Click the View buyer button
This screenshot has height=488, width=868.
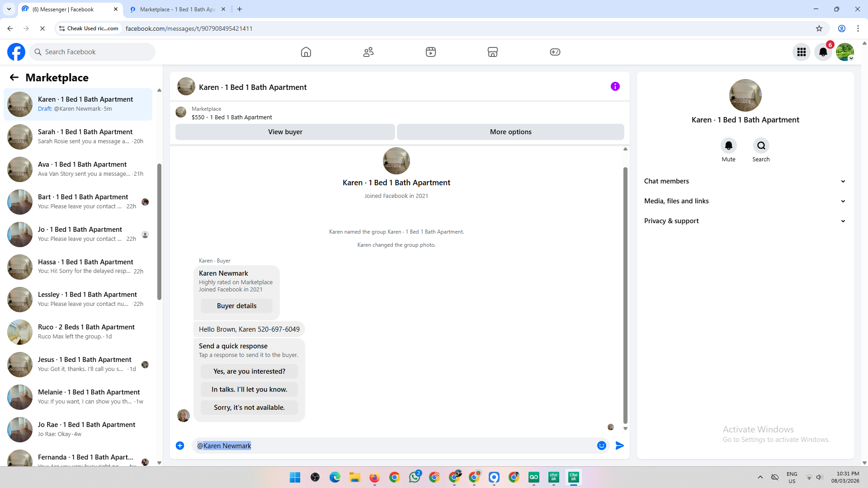click(x=285, y=132)
